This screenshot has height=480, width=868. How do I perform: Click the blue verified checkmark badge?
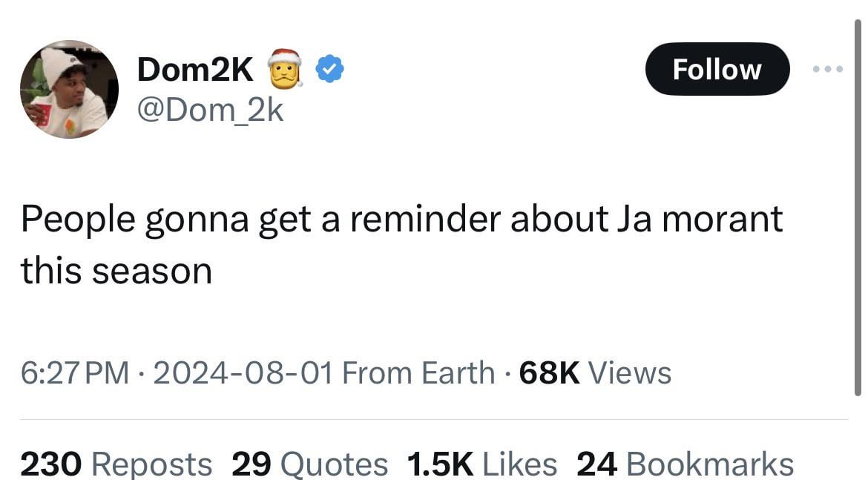pos(329,68)
